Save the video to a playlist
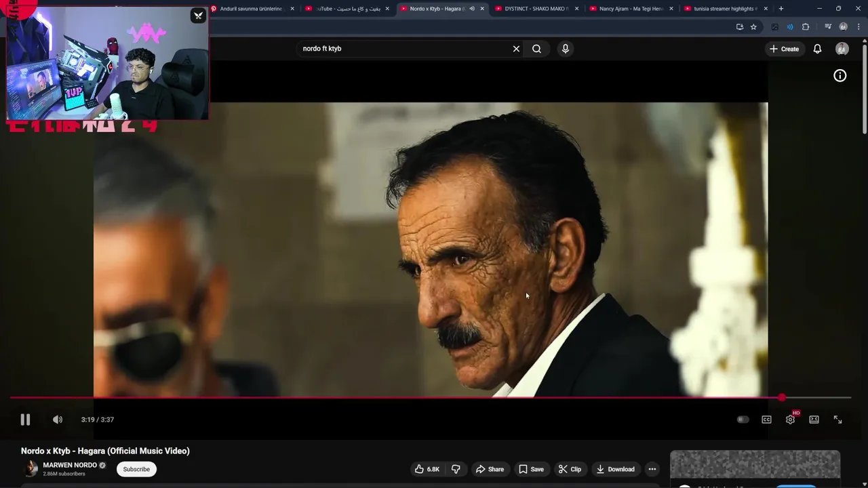This screenshot has height=488, width=868. pyautogui.click(x=531, y=469)
